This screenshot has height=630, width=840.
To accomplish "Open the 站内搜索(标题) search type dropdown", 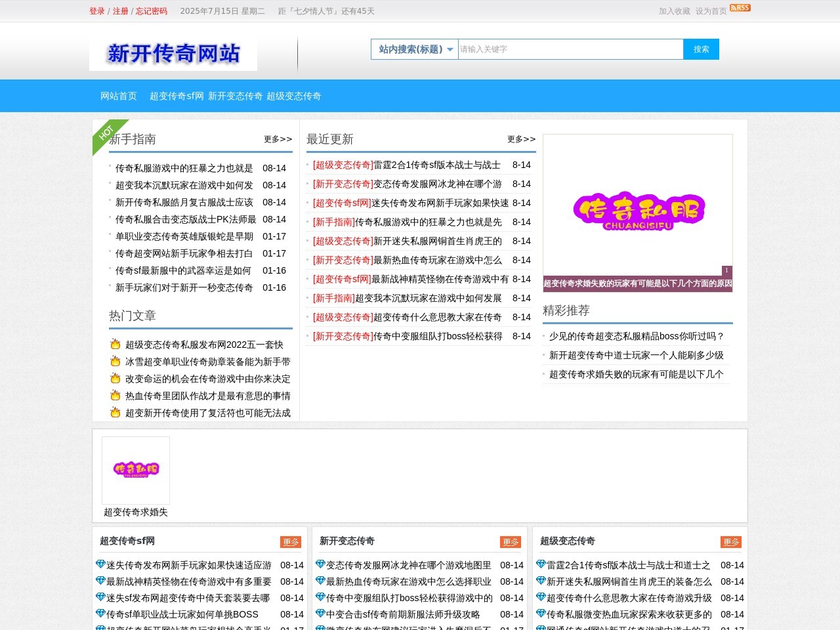I will click(x=415, y=49).
